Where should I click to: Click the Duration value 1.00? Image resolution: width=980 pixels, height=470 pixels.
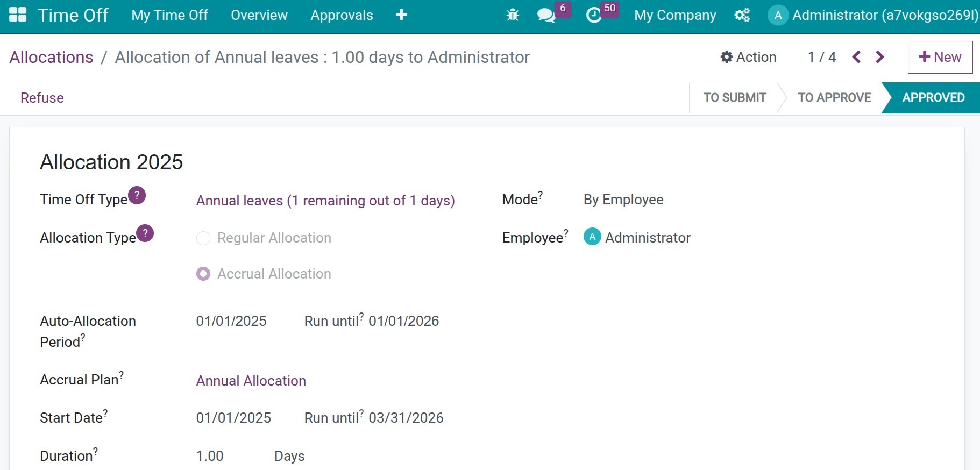210,456
